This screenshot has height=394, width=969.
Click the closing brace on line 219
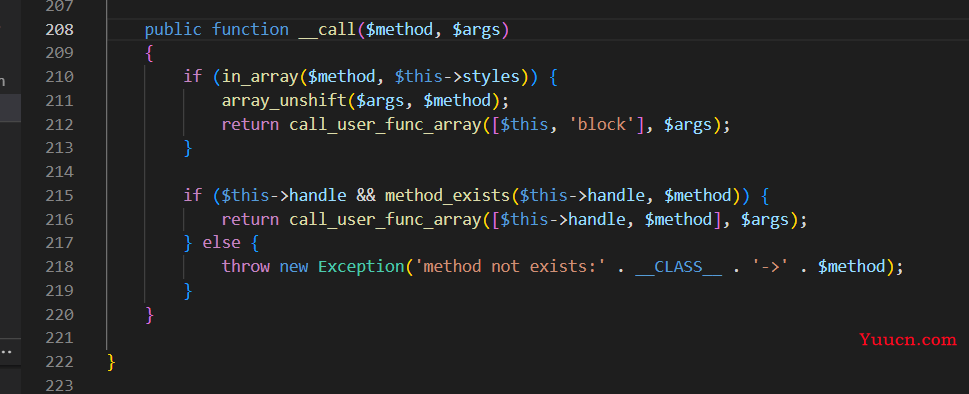(x=188, y=291)
